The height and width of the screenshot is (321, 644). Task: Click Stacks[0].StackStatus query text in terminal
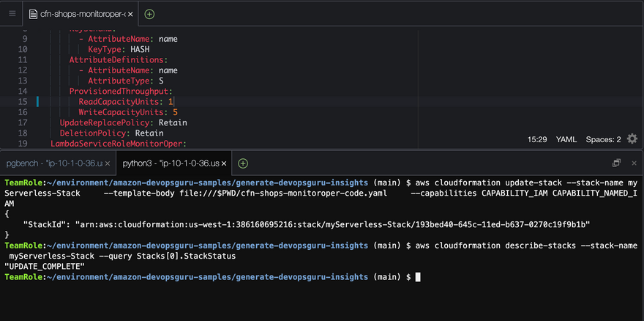coord(187,256)
